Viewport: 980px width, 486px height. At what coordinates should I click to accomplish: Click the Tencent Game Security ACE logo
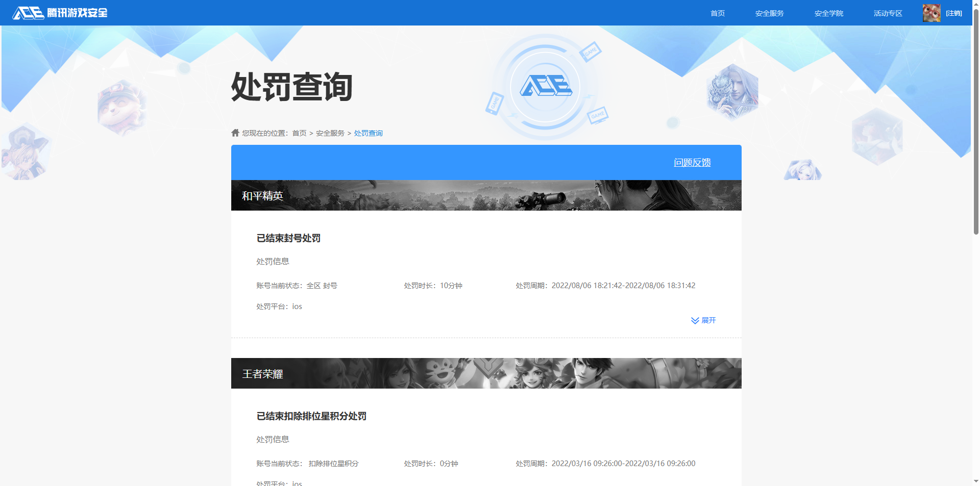click(60, 13)
